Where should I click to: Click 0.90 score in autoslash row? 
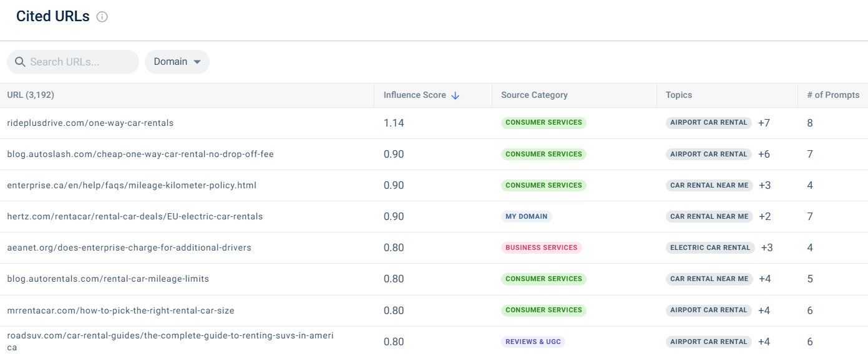coord(394,154)
